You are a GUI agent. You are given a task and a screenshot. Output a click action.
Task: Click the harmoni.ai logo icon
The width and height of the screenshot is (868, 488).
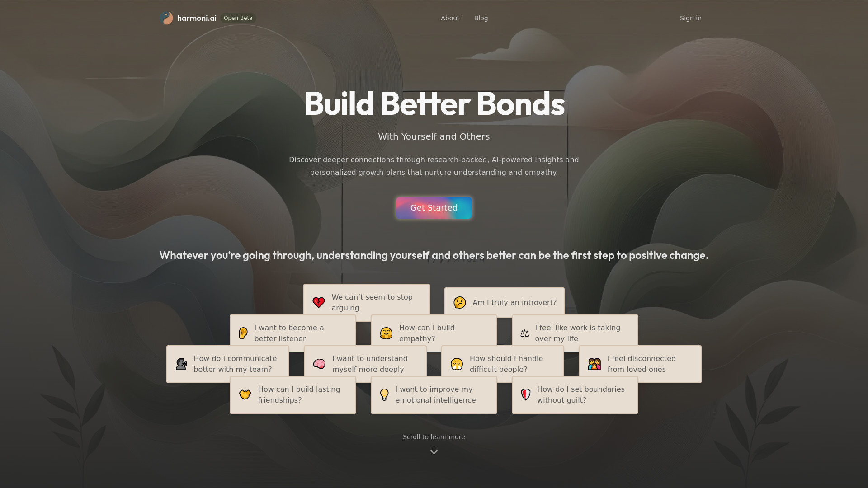(168, 18)
